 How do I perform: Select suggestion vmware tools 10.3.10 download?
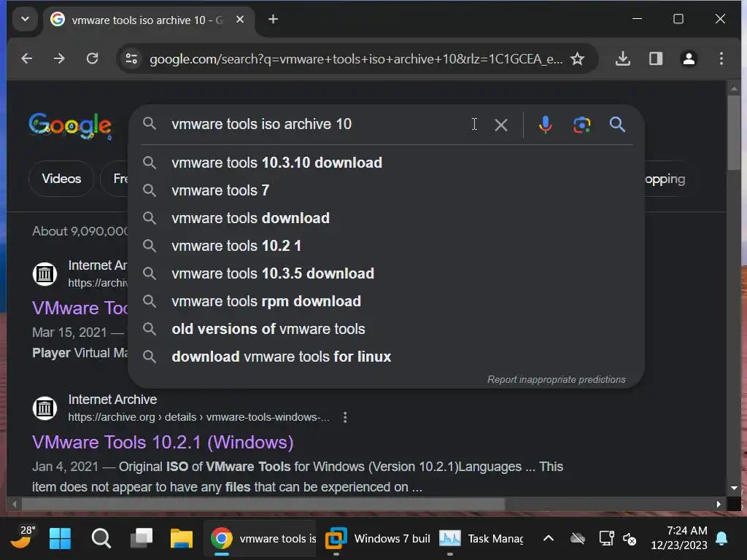[x=387, y=163]
